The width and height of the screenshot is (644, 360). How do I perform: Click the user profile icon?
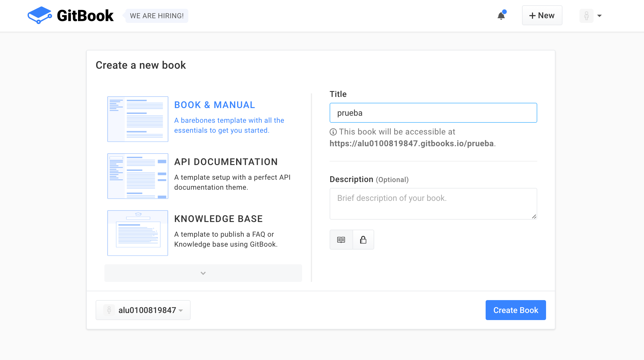click(587, 16)
